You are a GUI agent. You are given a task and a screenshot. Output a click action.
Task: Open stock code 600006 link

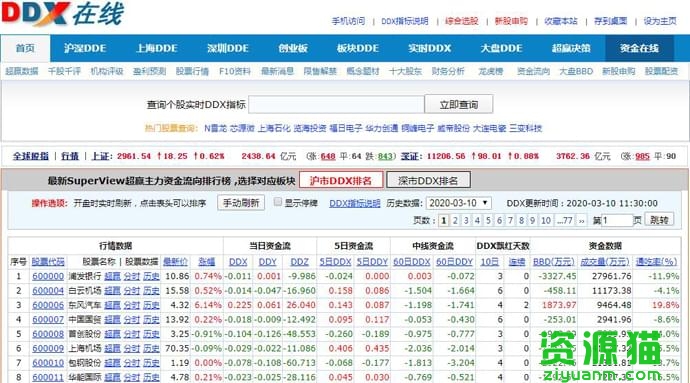click(48, 305)
